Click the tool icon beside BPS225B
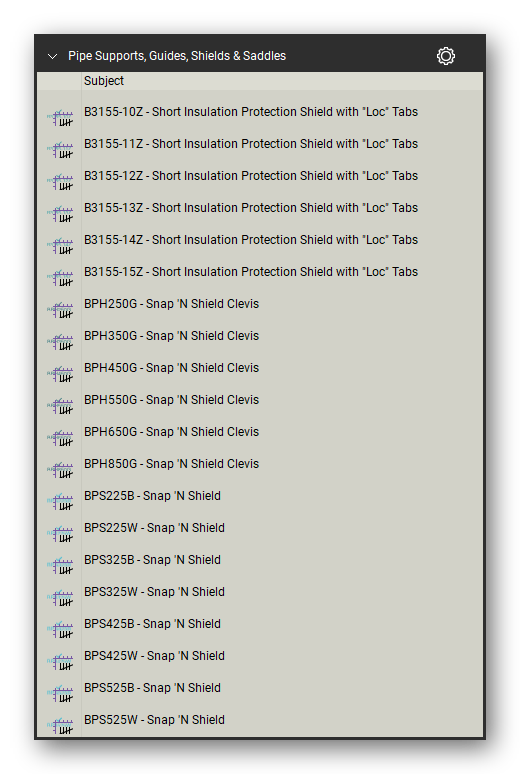The height and width of the screenshot is (774, 520). point(60,503)
